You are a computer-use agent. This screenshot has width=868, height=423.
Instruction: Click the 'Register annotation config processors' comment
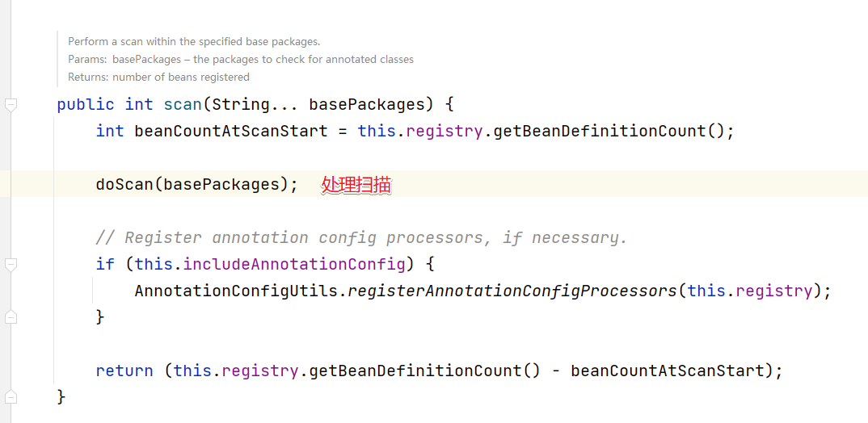(361, 237)
